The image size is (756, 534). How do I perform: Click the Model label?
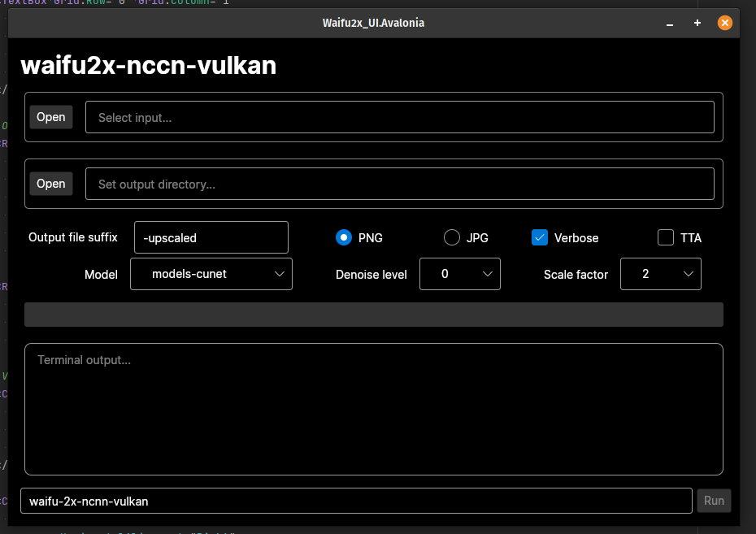click(102, 275)
